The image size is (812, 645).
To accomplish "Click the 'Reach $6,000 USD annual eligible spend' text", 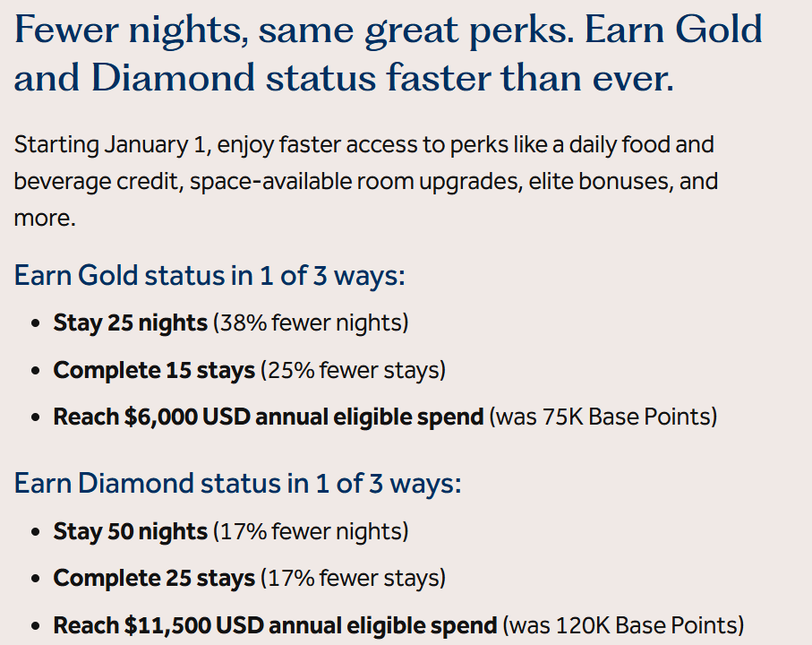I will click(x=269, y=417).
